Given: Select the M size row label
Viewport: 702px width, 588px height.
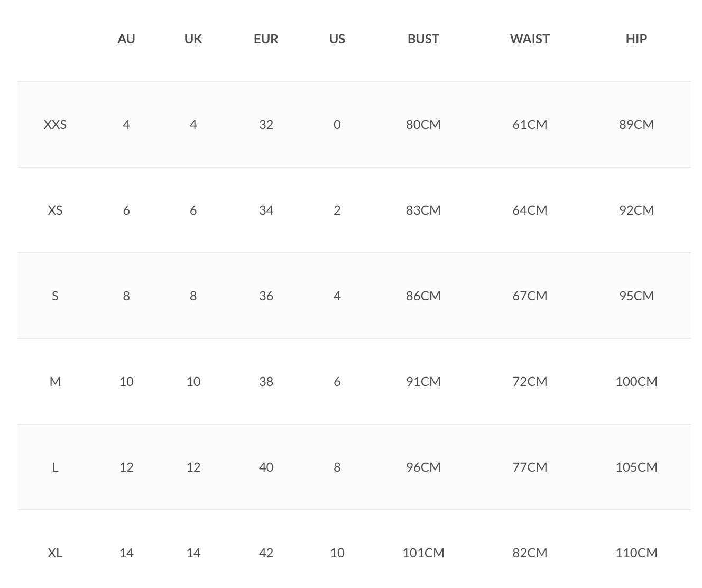Looking at the screenshot, I should click(x=55, y=382).
